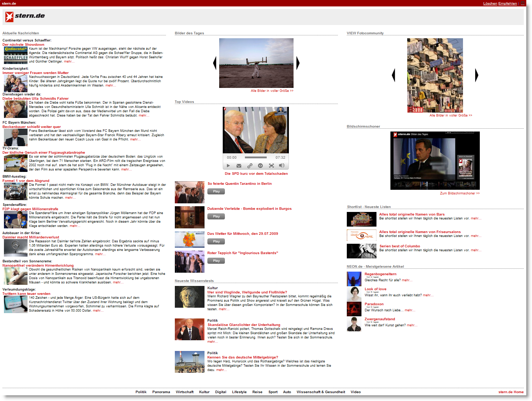Open quiz 'Kennen Sie das deutsche Mittelgebirge?'
The image size is (532, 401).
(x=243, y=357)
